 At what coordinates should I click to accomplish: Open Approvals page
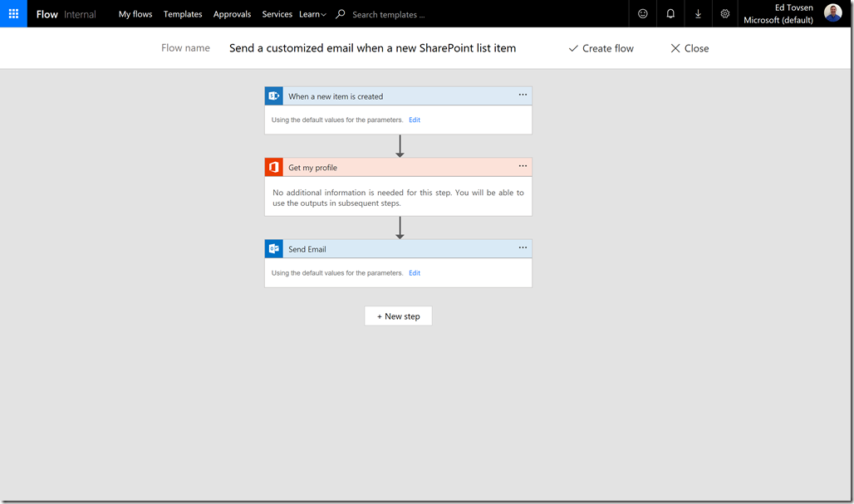(x=232, y=14)
